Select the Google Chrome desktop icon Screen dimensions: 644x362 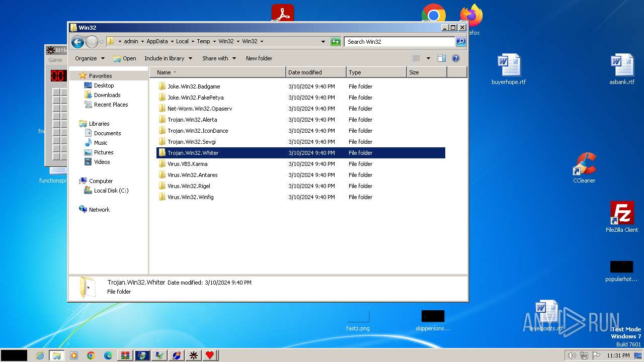point(433,13)
